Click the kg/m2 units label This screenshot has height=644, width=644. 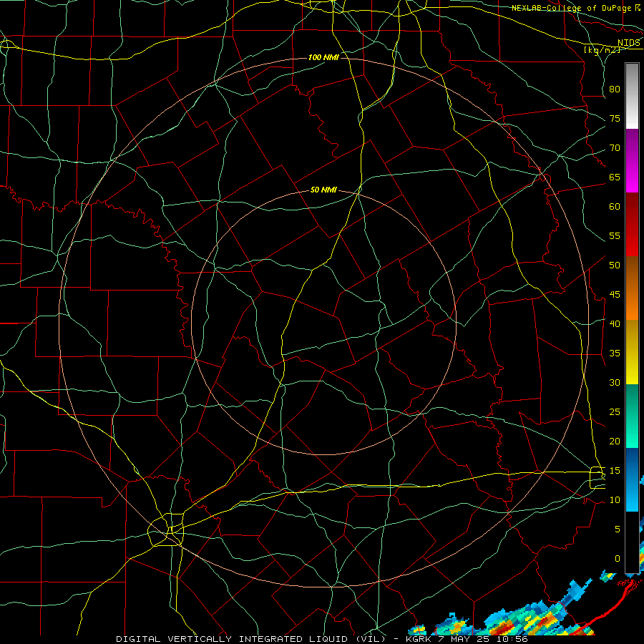pyautogui.click(x=602, y=50)
